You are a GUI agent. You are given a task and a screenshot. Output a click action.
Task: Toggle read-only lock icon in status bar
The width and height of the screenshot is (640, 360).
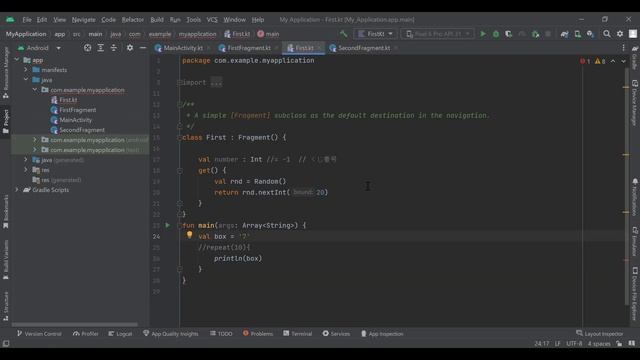(x=619, y=344)
